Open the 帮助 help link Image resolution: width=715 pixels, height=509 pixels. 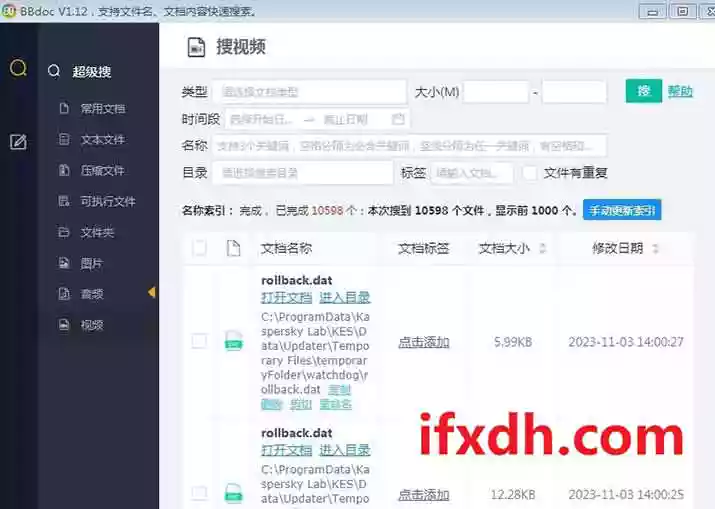tap(680, 91)
